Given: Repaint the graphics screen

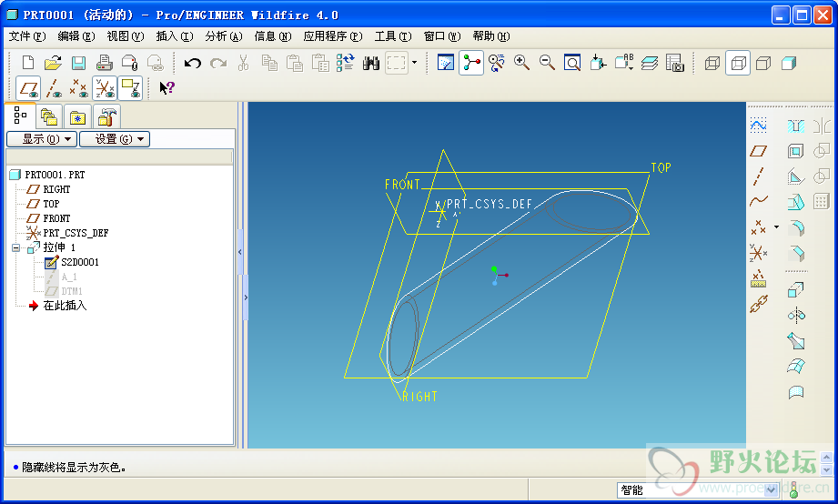Looking at the screenshot, I should [446, 63].
